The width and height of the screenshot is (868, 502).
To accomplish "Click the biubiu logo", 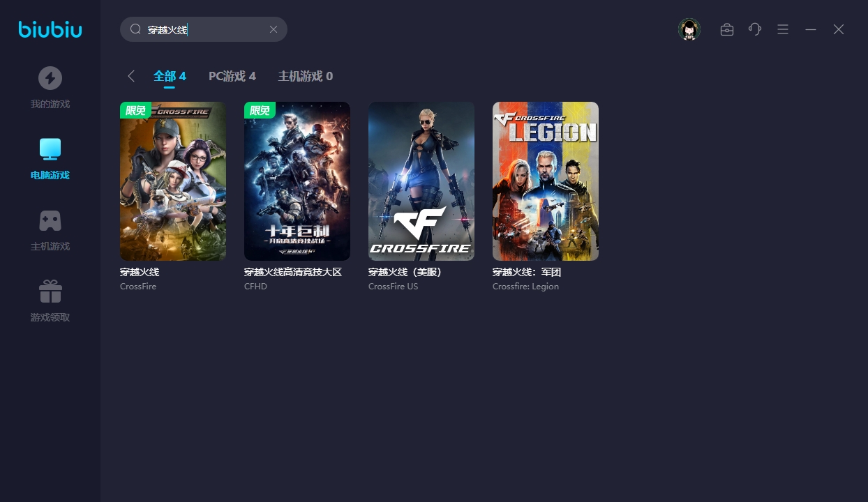I will 50,29.
